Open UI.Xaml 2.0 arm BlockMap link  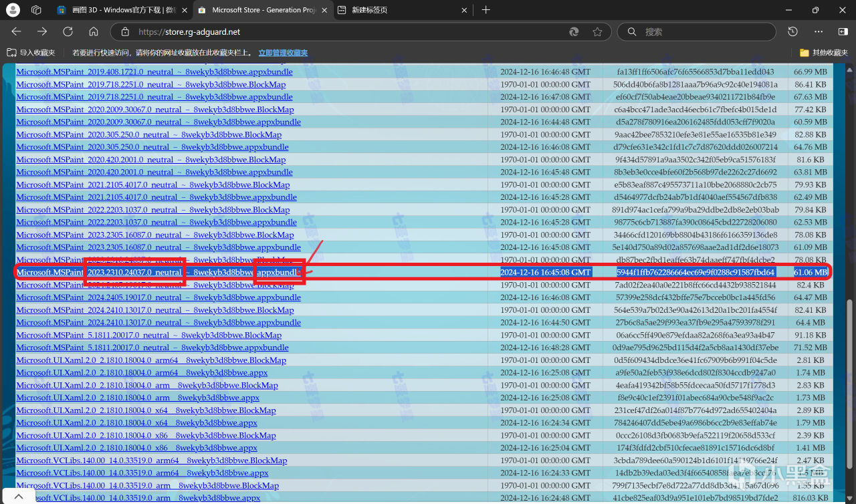click(x=147, y=386)
